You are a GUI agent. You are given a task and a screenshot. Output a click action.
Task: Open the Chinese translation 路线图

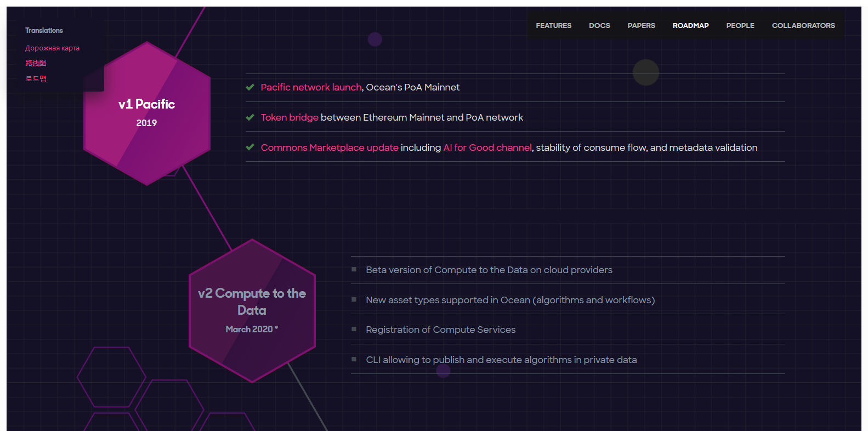pos(36,63)
